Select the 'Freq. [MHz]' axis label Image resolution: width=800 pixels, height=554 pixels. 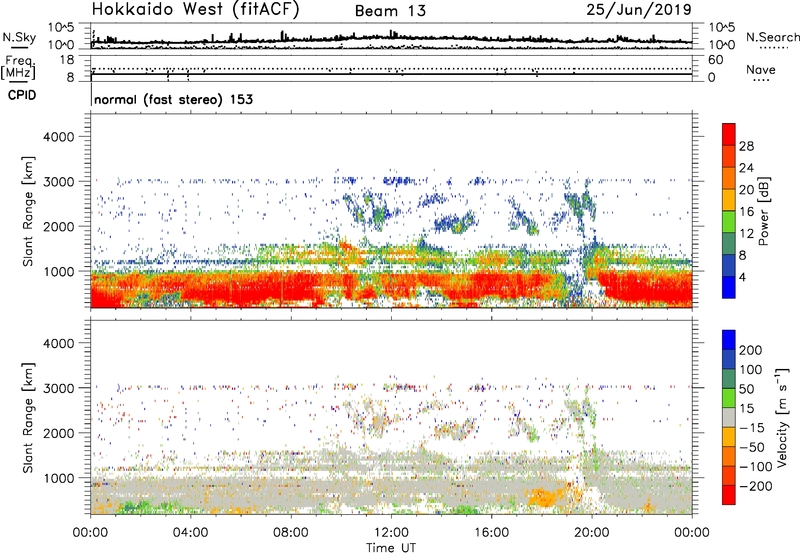point(18,68)
